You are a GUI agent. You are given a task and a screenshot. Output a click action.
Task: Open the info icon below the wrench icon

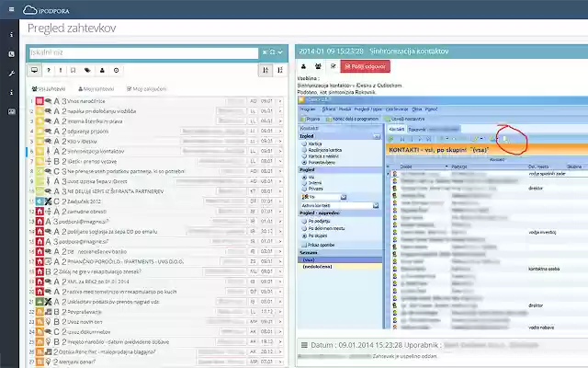pyautogui.click(x=11, y=92)
